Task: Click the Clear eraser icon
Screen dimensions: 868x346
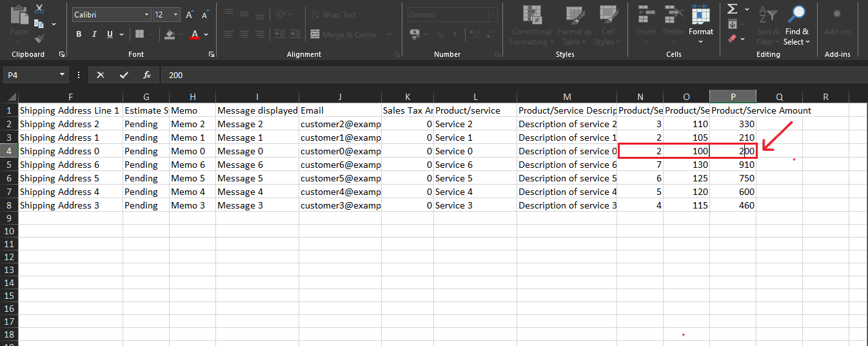Action: click(x=732, y=39)
